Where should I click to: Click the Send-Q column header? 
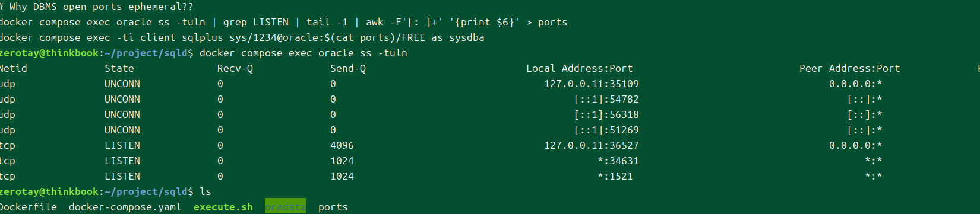tap(348, 68)
